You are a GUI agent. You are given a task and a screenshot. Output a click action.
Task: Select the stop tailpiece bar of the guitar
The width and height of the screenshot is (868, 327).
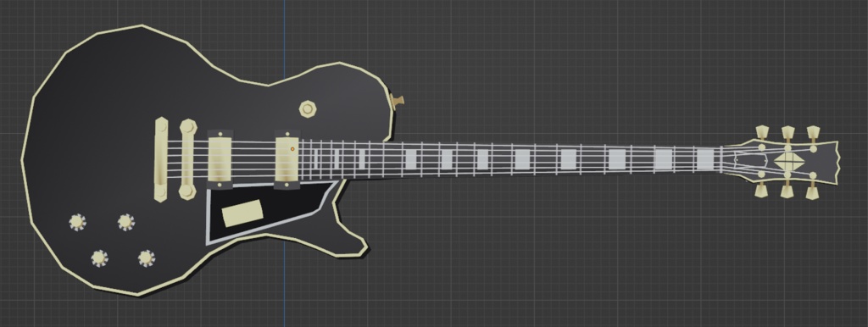[x=161, y=159]
